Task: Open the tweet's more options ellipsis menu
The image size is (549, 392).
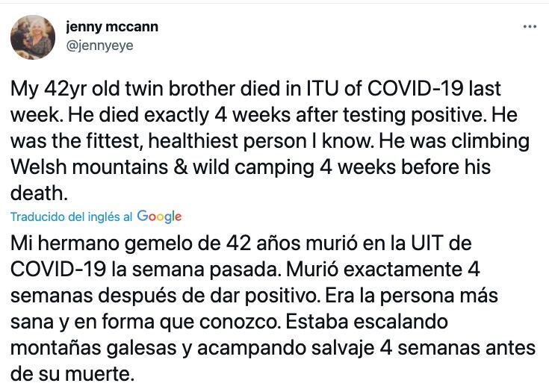Action: [x=530, y=27]
